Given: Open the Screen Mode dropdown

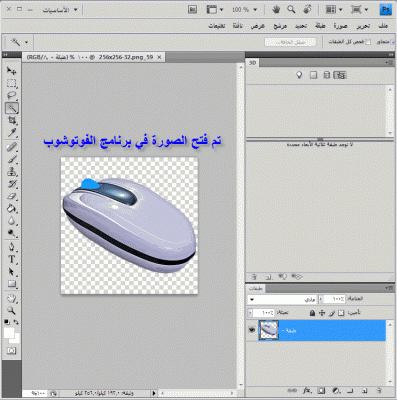Looking at the screenshot, I should (x=359, y=10).
